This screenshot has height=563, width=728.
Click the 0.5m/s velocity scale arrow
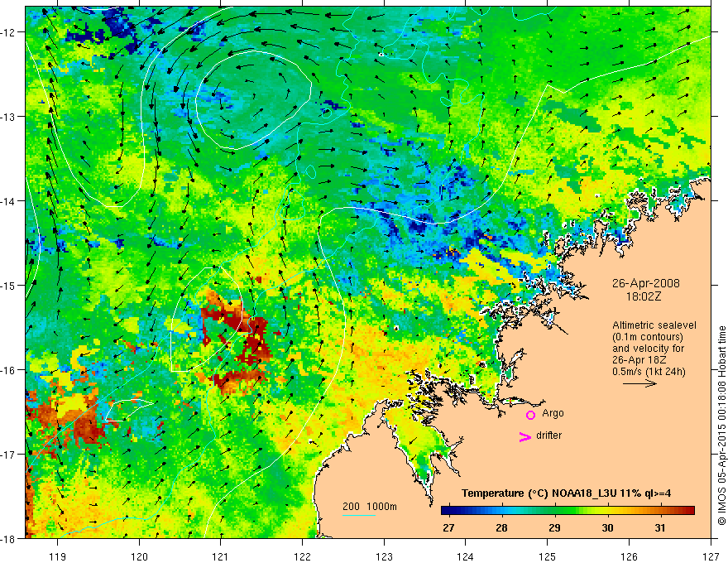click(x=639, y=383)
